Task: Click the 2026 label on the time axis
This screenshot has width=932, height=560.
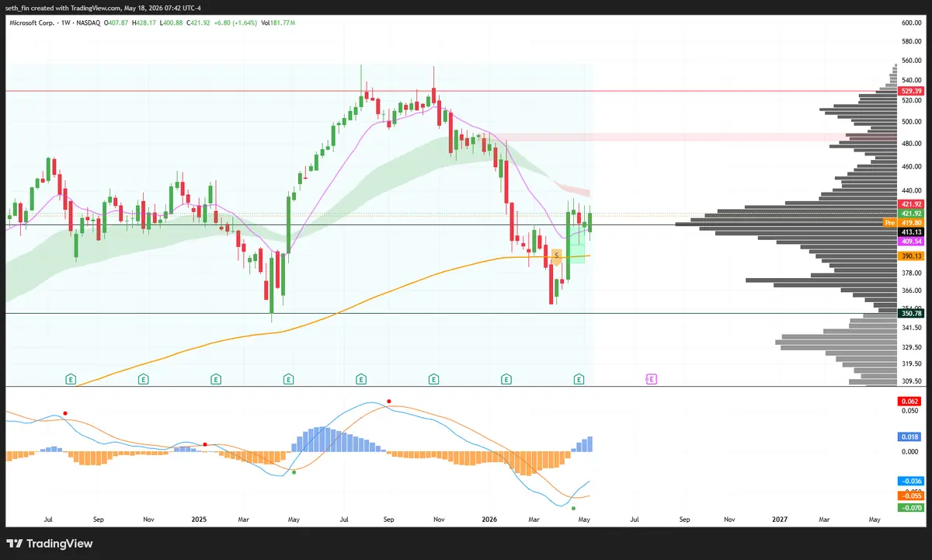Action: point(489,519)
